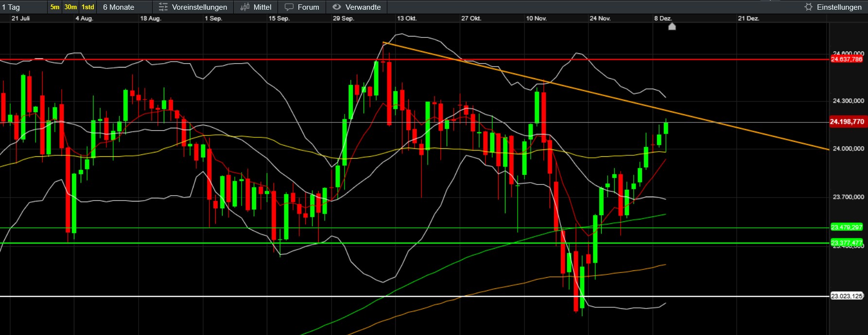This screenshot has width=868, height=335.
Task: Click the red 24.637,786 price level label
Action: (847, 59)
